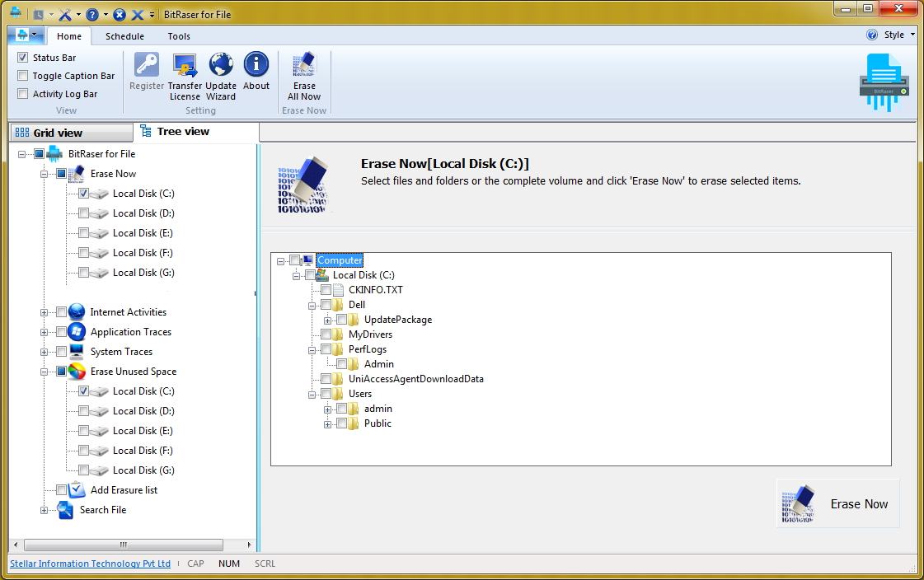Viewport: 924px width, 580px height.
Task: Click the Grid view tab icon
Action: 21,133
